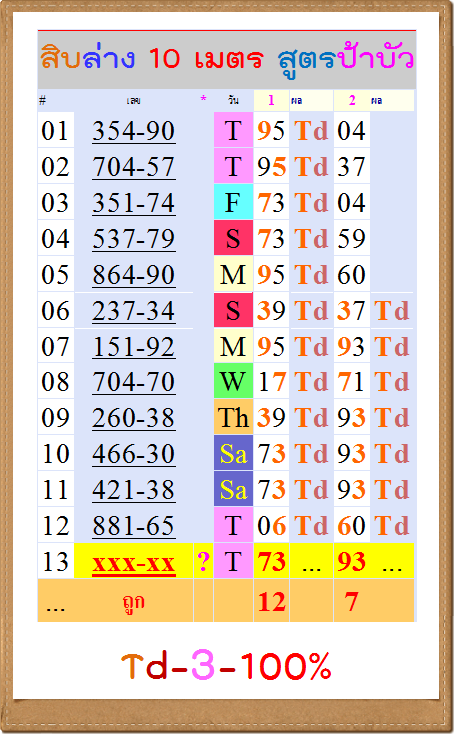The height and width of the screenshot is (734, 454).
Task: Select the orange Th day cell
Action: click(x=233, y=417)
